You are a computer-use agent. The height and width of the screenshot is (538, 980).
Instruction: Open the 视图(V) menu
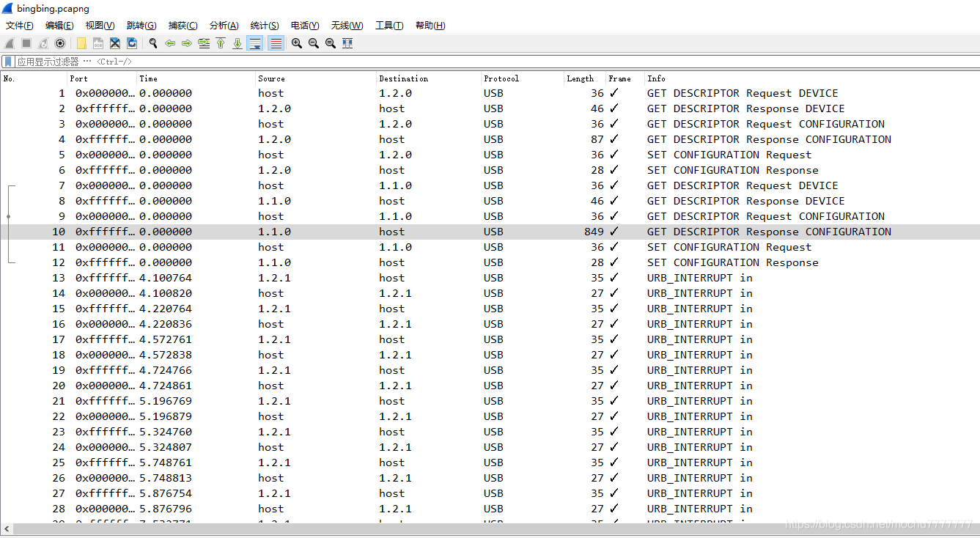click(100, 26)
